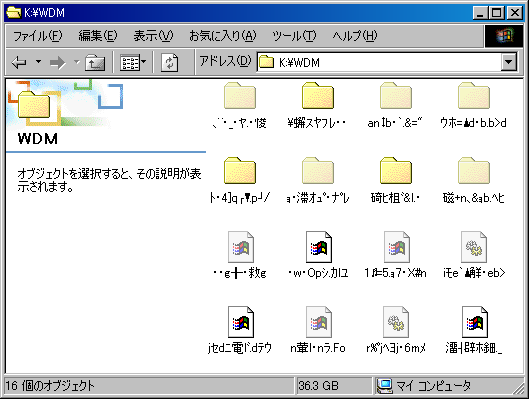Select the first faded folder in top row
529x399 pixels.
click(x=240, y=105)
